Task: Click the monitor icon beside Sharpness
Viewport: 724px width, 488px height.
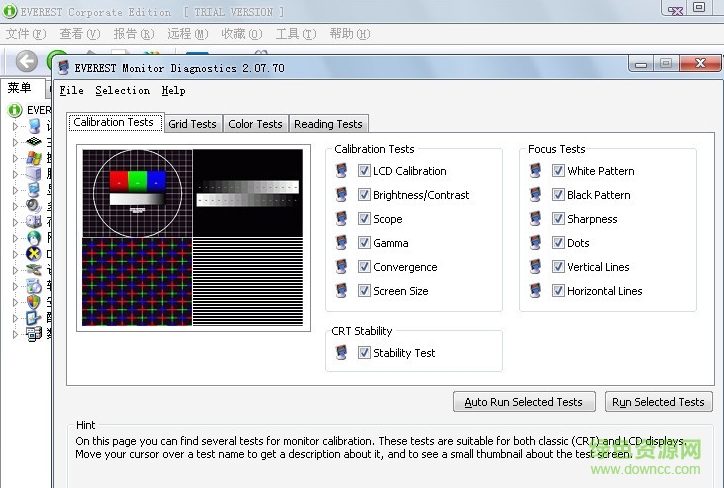Action: (537, 219)
